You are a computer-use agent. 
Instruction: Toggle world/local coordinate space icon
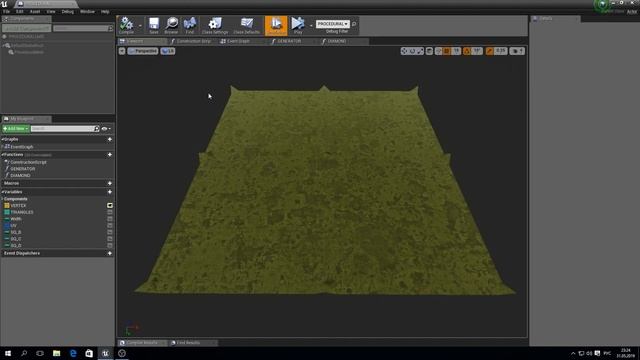429,51
